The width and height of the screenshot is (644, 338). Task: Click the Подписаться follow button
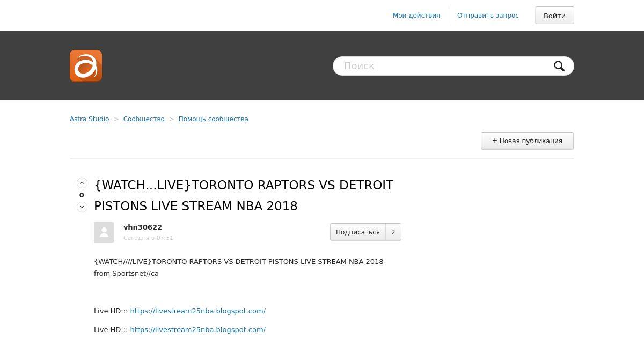coord(358,232)
